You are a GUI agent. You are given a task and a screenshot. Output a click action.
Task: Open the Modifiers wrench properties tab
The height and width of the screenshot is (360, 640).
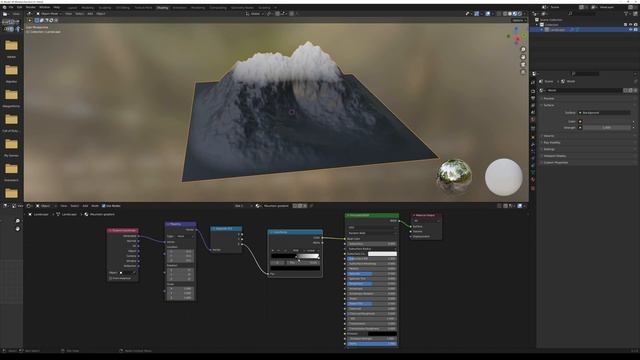pos(533,144)
